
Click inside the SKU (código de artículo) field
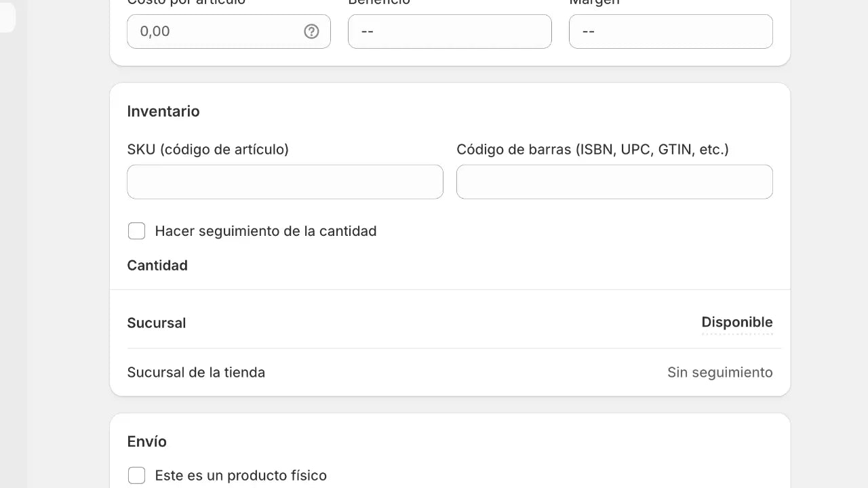[285, 182]
